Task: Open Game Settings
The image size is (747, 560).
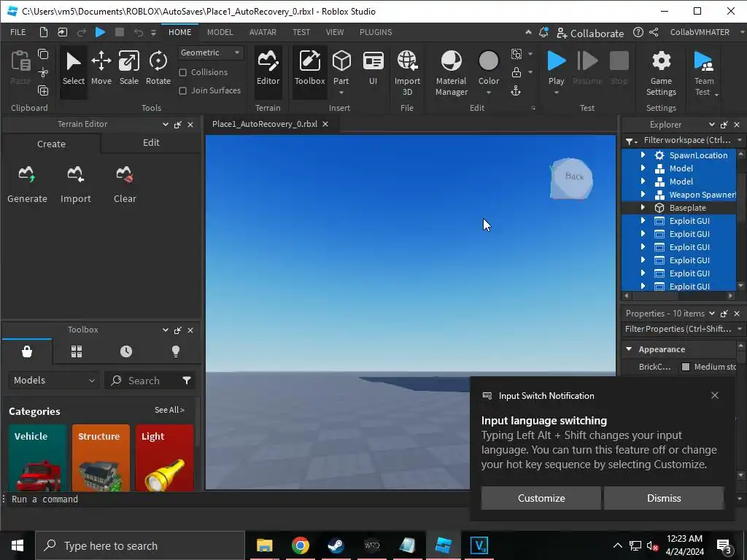Action: [x=661, y=73]
